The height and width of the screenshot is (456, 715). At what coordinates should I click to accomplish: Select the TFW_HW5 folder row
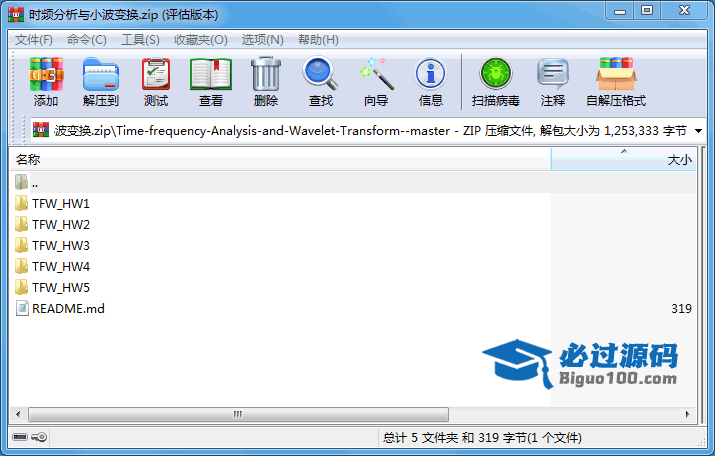pos(353,287)
